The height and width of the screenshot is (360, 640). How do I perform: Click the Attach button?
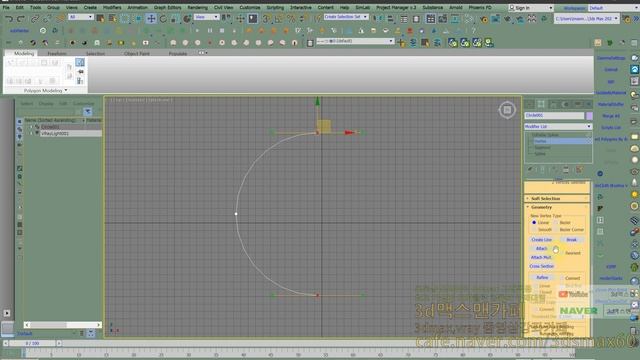[x=542, y=249]
